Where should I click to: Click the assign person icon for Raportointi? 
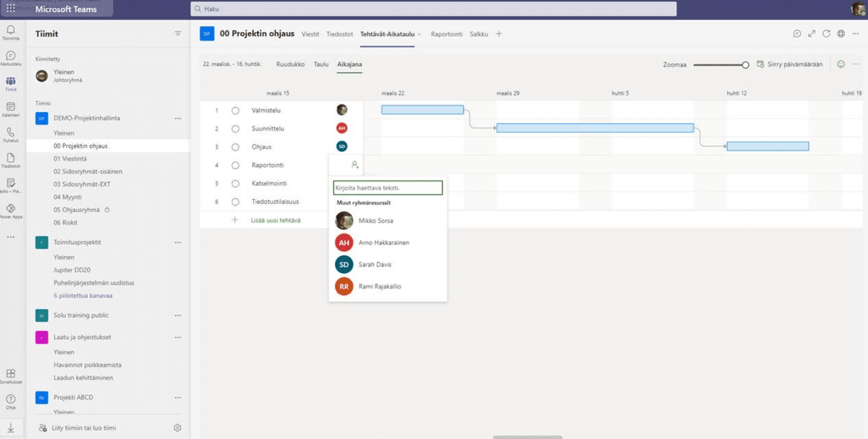(x=355, y=165)
